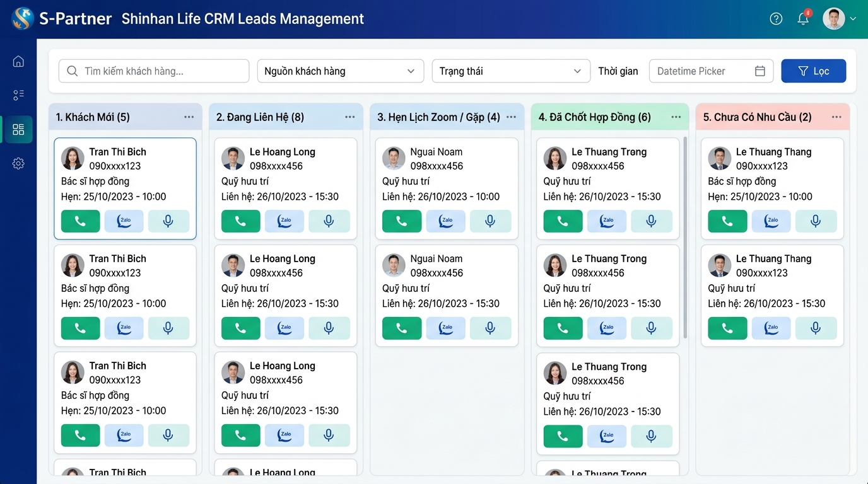Image resolution: width=868 pixels, height=484 pixels.
Task: Call Le Thuang Thang from Quỹ hưu trí card
Action: 727,328
